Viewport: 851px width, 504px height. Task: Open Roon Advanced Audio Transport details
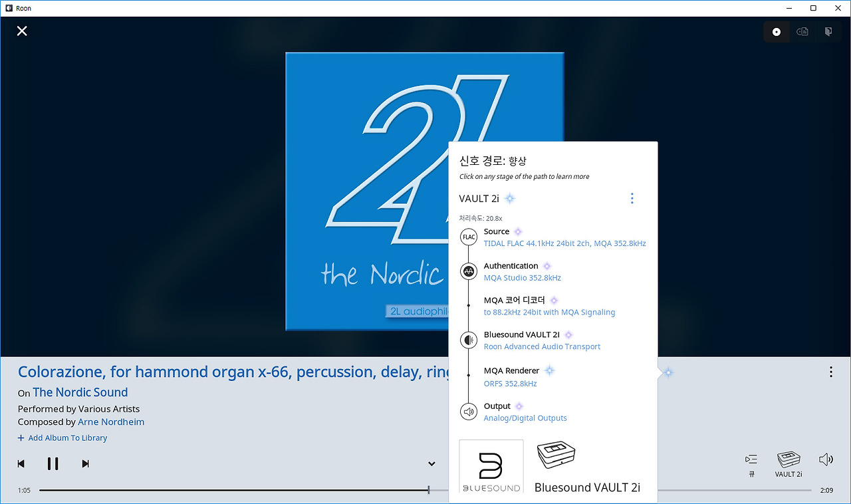[543, 346]
